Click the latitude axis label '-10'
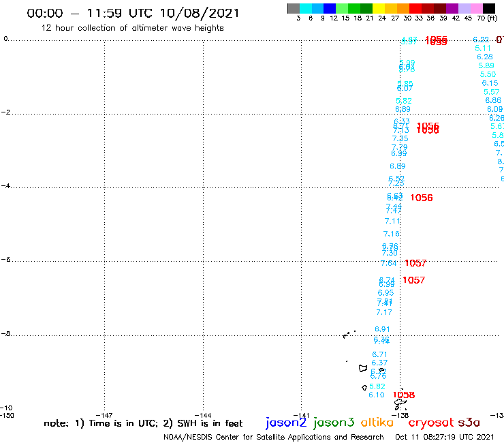504x443 pixels. coord(6,408)
